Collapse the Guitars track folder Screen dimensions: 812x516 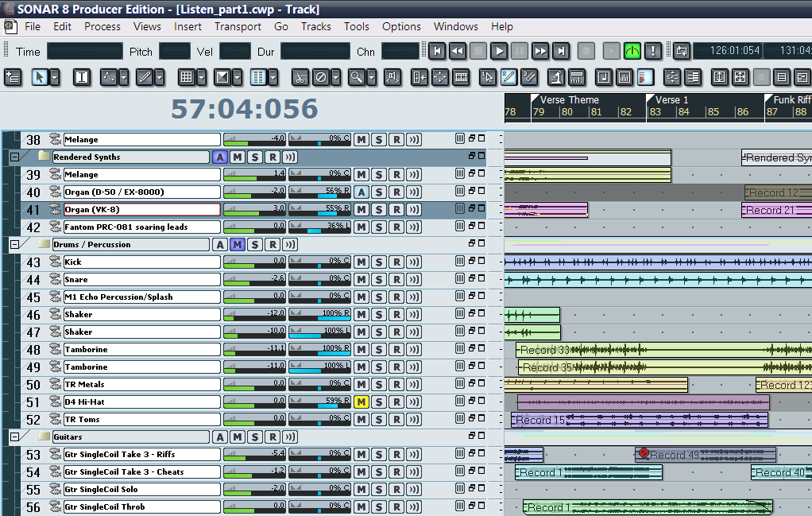pyautogui.click(x=14, y=437)
